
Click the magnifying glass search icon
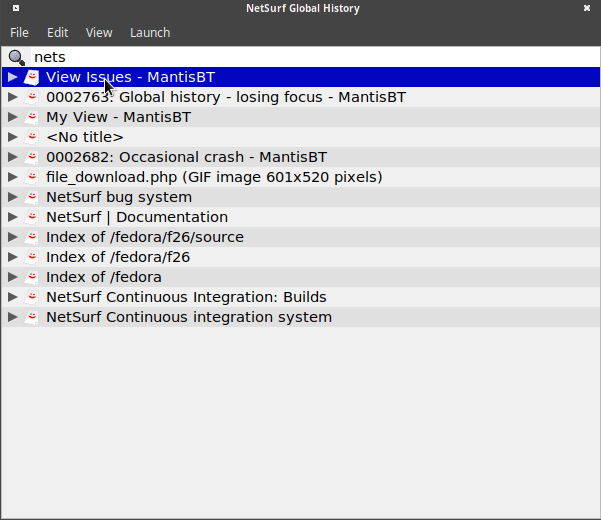pyautogui.click(x=17, y=57)
